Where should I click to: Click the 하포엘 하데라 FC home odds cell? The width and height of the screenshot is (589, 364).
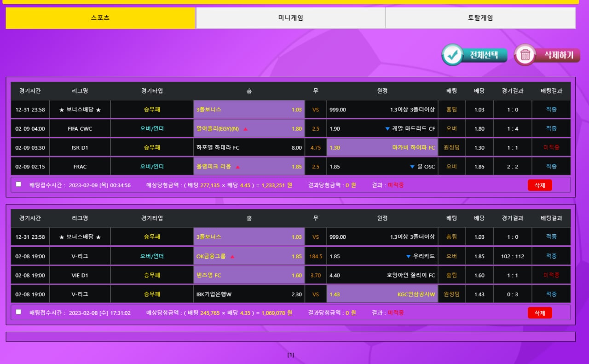pyautogui.click(x=249, y=148)
